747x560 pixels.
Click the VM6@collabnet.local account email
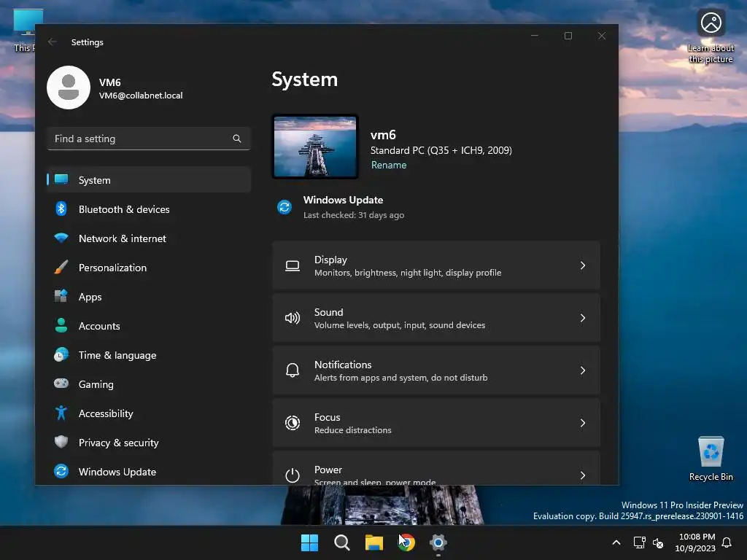click(x=141, y=96)
